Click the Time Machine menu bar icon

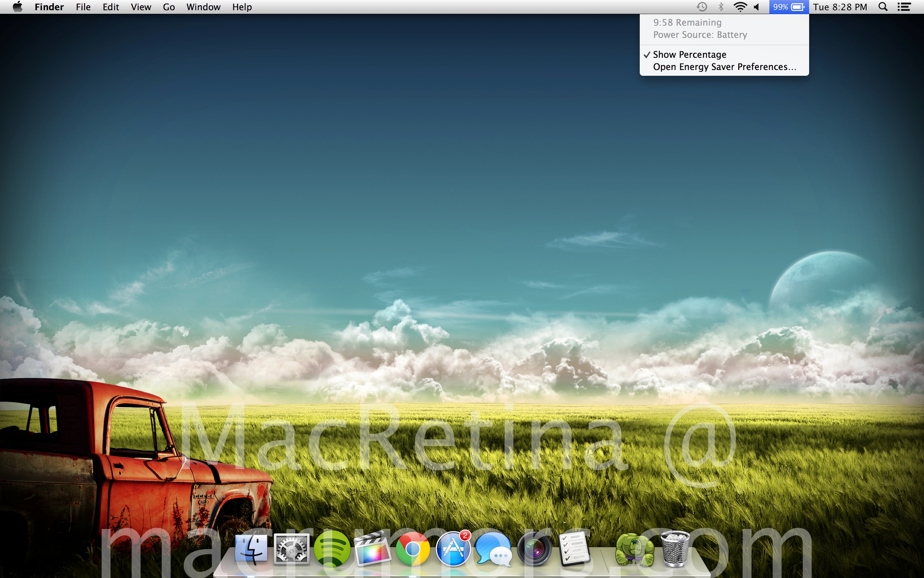click(x=701, y=7)
